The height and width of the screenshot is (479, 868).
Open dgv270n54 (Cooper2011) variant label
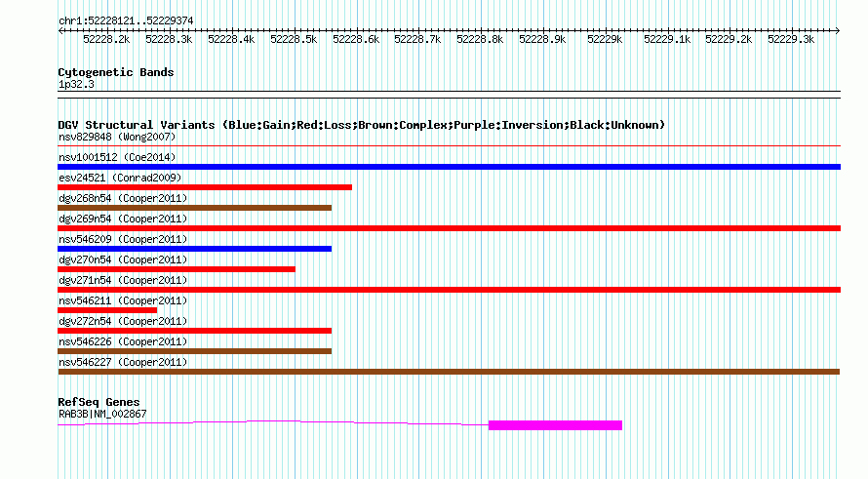[123, 259]
